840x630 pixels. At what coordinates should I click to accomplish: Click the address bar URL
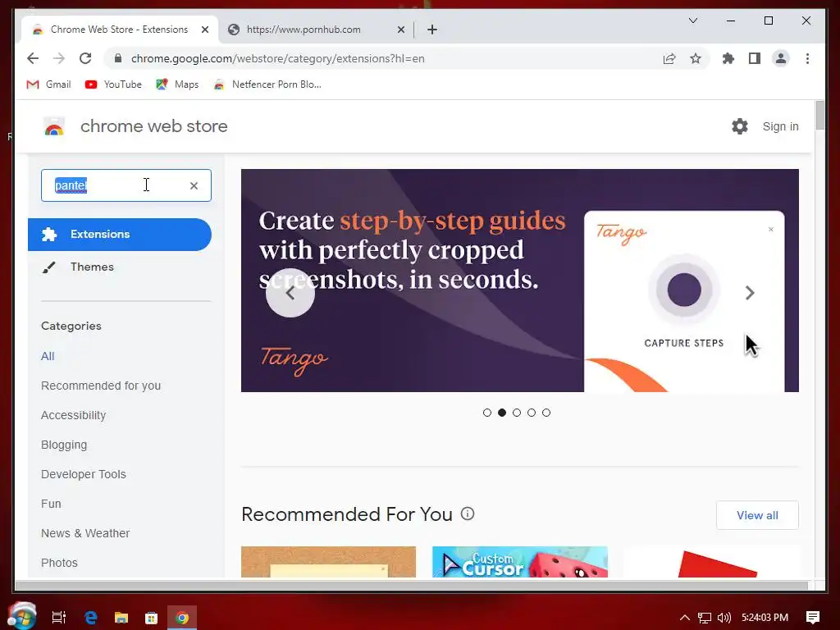[277, 58]
